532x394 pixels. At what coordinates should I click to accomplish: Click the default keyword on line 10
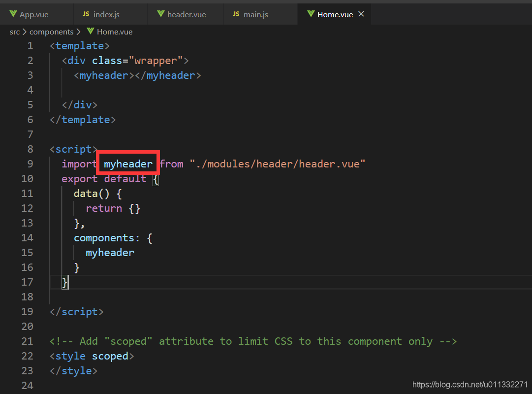tap(125, 179)
